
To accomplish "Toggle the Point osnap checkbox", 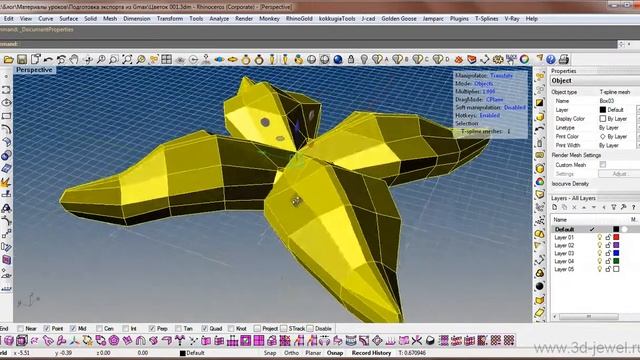I will click(47, 329).
